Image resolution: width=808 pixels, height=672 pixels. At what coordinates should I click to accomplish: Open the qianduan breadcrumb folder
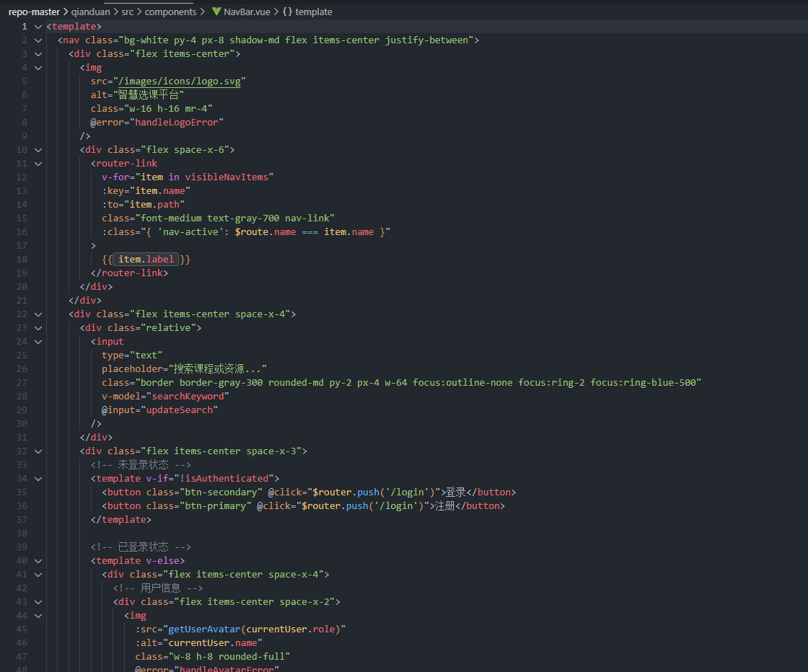[x=90, y=12]
